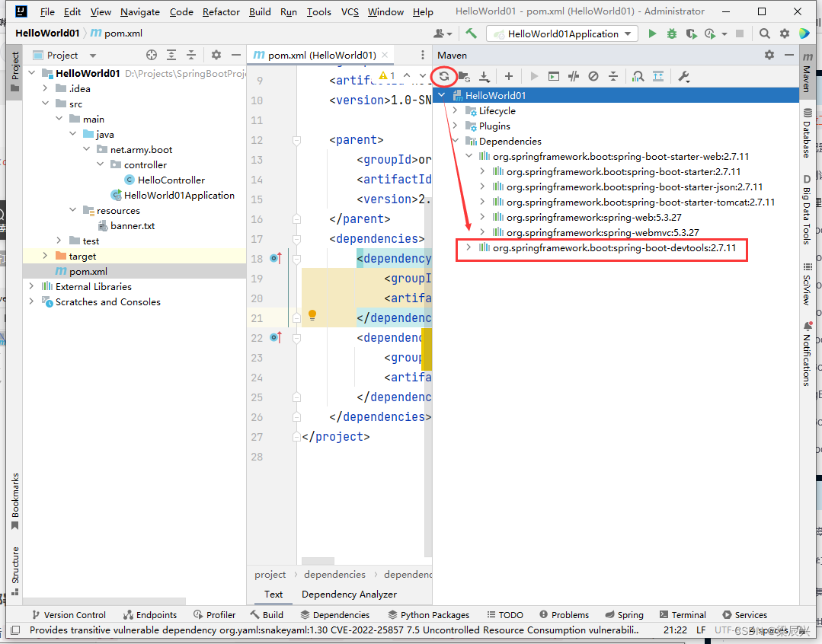Open Problems tool window
The width and height of the screenshot is (822, 644).
point(564,614)
